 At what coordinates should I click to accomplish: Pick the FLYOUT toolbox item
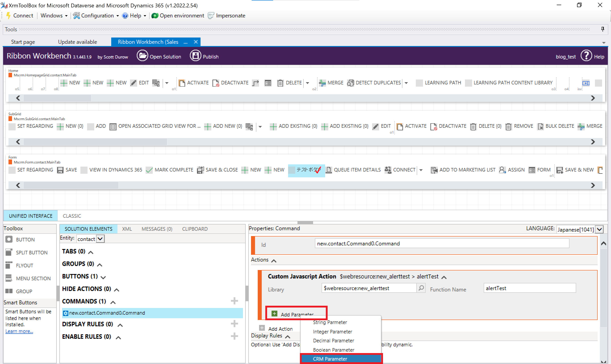point(19,265)
